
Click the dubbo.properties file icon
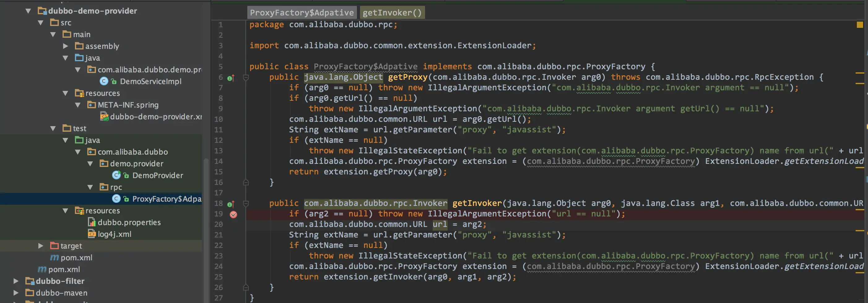(92, 222)
